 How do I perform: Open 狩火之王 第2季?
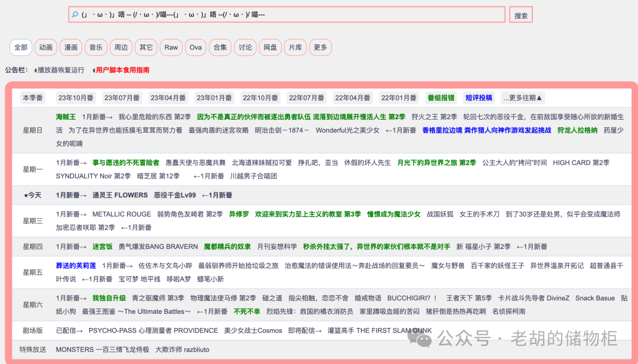tap(434, 117)
